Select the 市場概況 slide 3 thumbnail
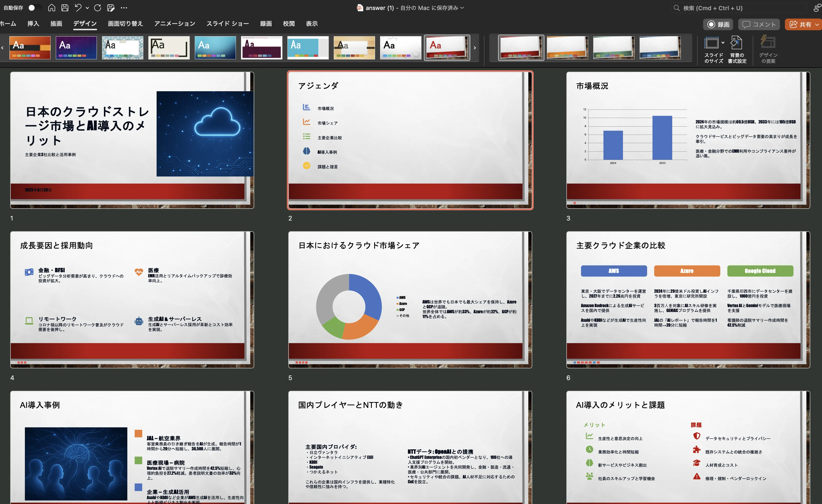Viewport: 822px width, 504px height. pos(688,140)
